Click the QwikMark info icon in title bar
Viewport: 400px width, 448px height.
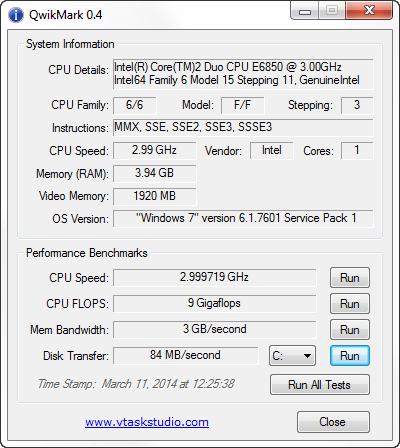[x=16, y=15]
